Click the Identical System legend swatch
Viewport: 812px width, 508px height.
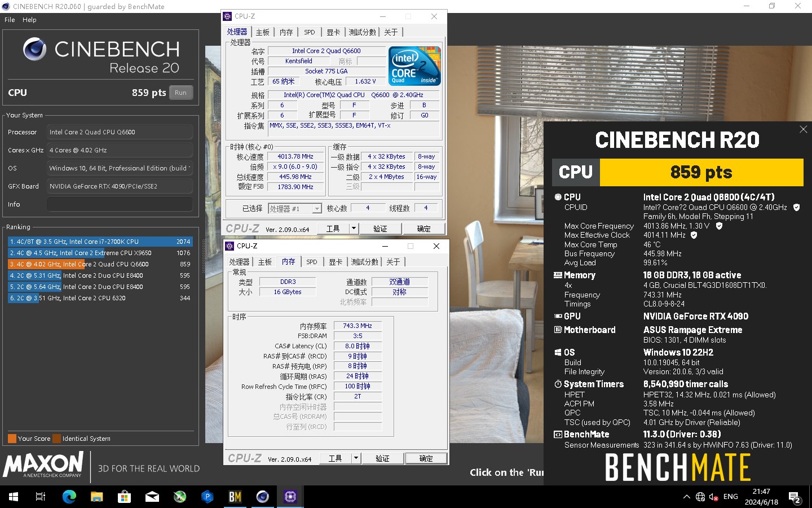pyautogui.click(x=56, y=439)
